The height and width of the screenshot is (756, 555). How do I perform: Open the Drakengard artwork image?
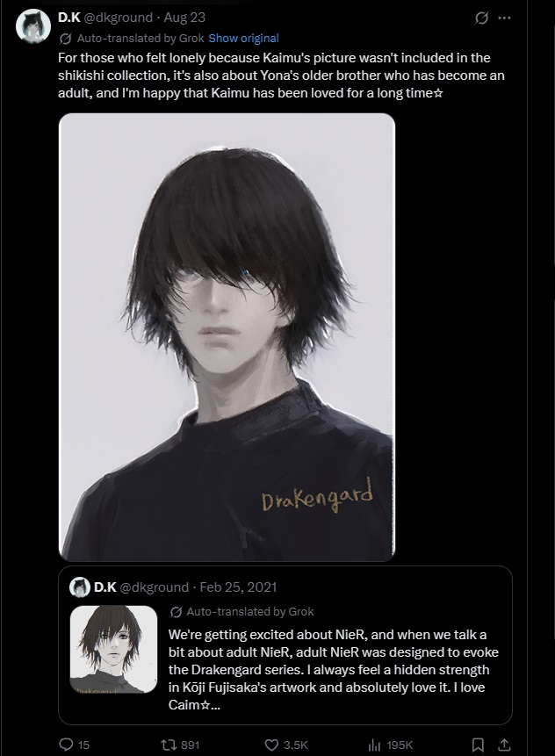(x=227, y=337)
